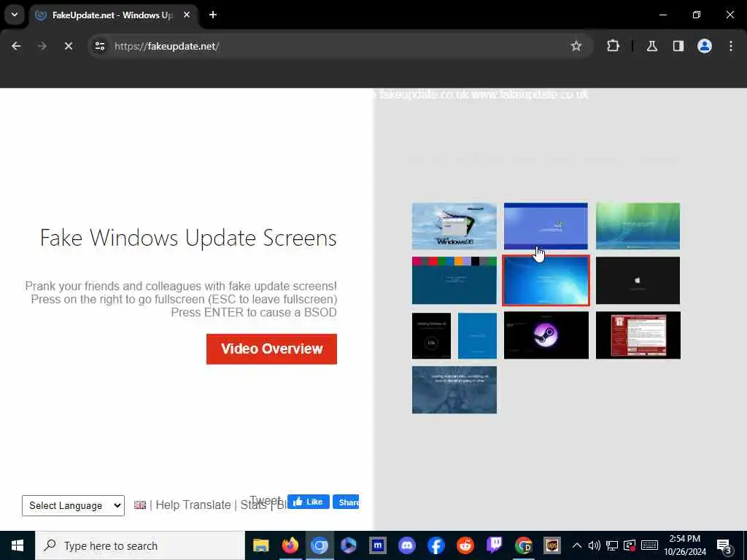The height and width of the screenshot is (560, 747).
Task: Choose the Apple logo update thumbnail
Action: click(x=638, y=281)
